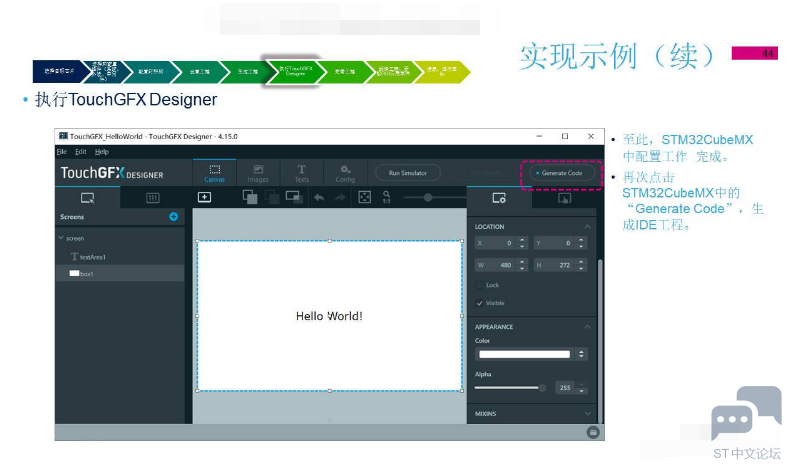Click the Hello World! text on canvas
This screenshot has height=469, width=790.
[x=329, y=316]
